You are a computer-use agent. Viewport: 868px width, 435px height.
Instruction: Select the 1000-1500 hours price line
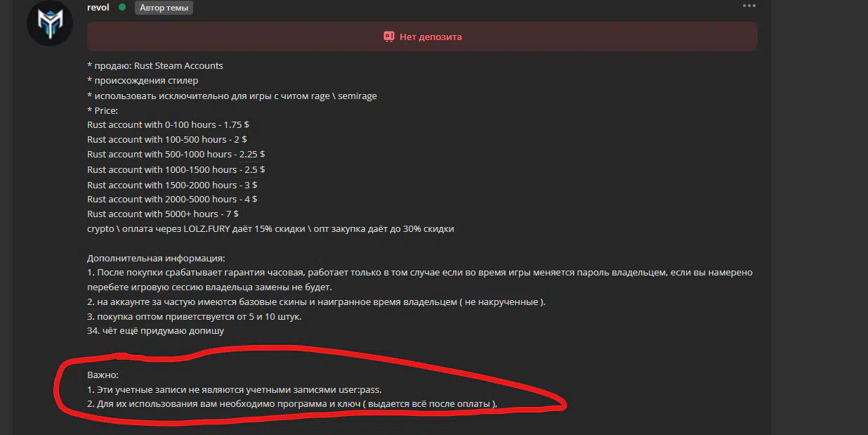[x=176, y=169]
